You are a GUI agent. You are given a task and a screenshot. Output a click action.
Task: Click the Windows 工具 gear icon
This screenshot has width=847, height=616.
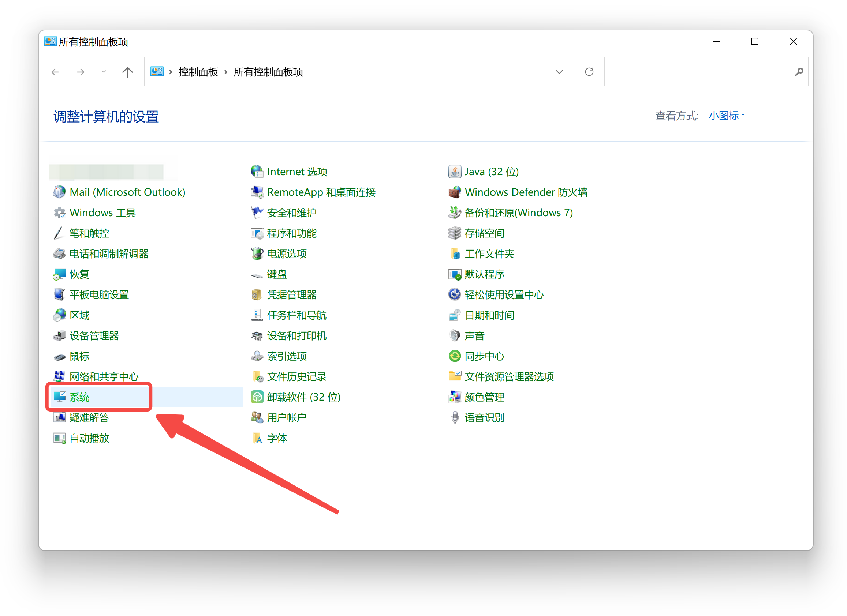click(59, 213)
